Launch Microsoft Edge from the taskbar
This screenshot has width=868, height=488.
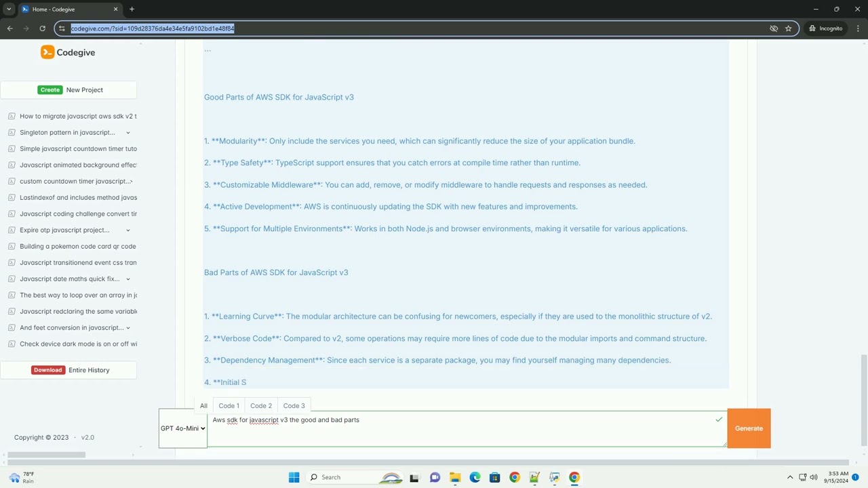coord(475,477)
